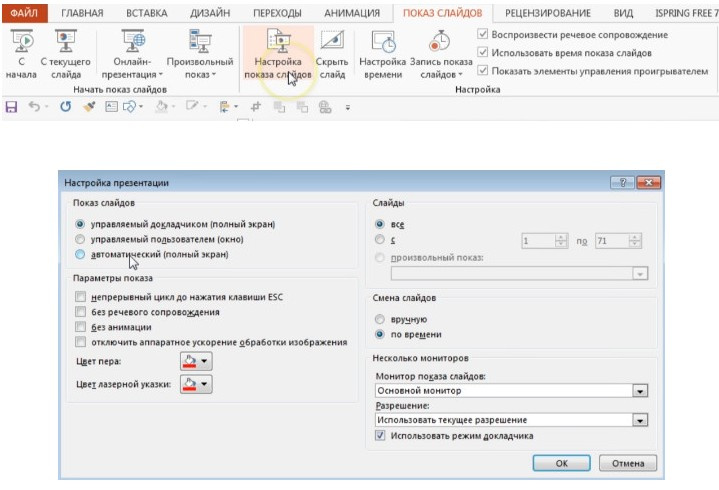Screen dimensions: 719x490
Task: Click the 'Цвет пера' color swatch
Action: point(189,361)
